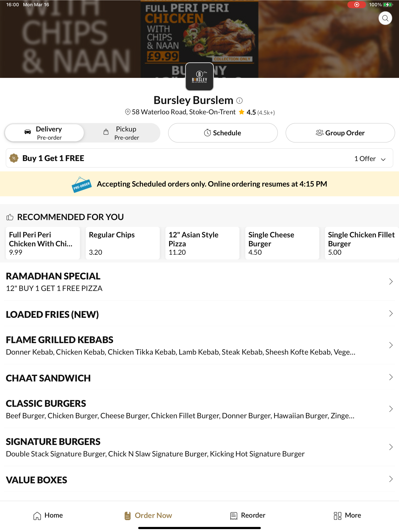This screenshot has width=399, height=532.
Task: Tap the Bursley restaurant logo
Action: (x=199, y=77)
